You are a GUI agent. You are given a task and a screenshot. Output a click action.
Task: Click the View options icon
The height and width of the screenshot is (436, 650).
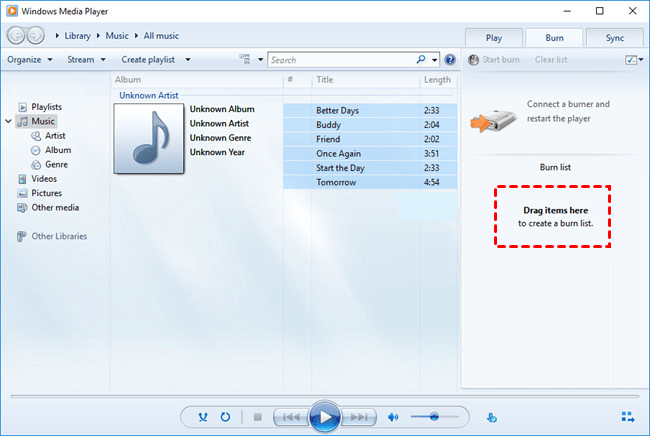point(245,59)
